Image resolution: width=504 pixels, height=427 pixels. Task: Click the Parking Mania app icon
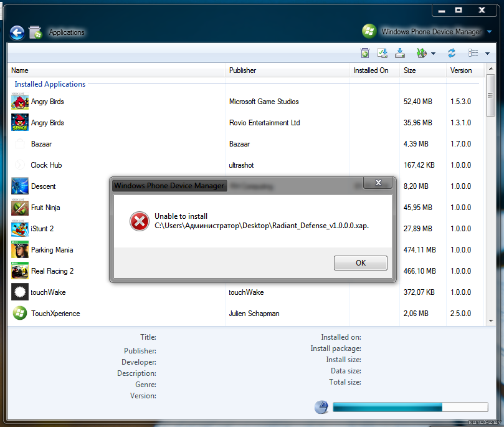pos(20,249)
